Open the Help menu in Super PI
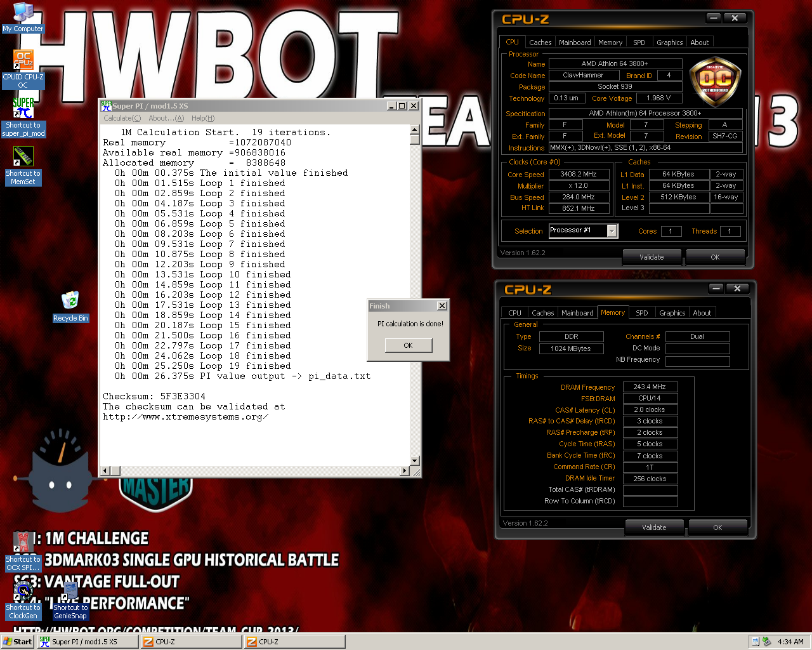Image resolution: width=812 pixels, height=650 pixels. coord(203,118)
